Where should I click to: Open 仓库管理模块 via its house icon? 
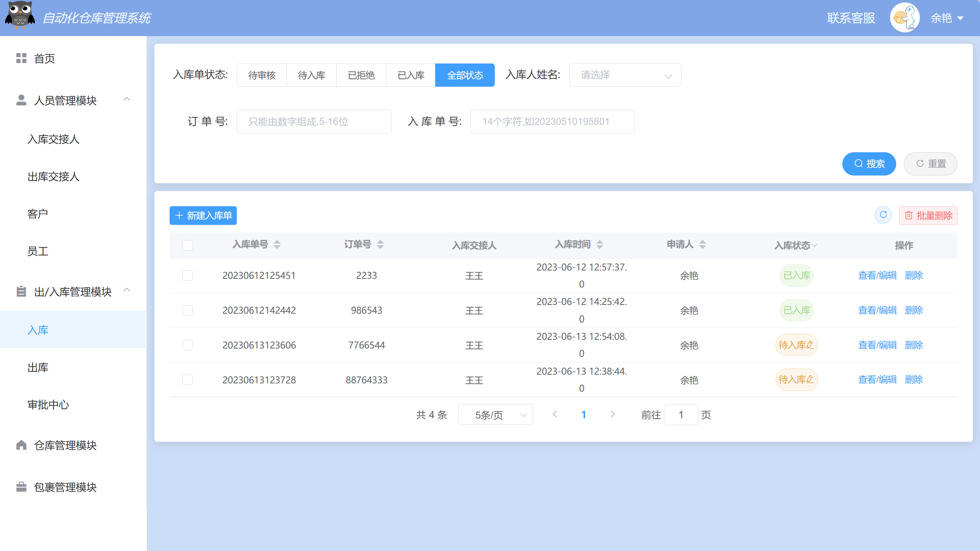click(22, 445)
